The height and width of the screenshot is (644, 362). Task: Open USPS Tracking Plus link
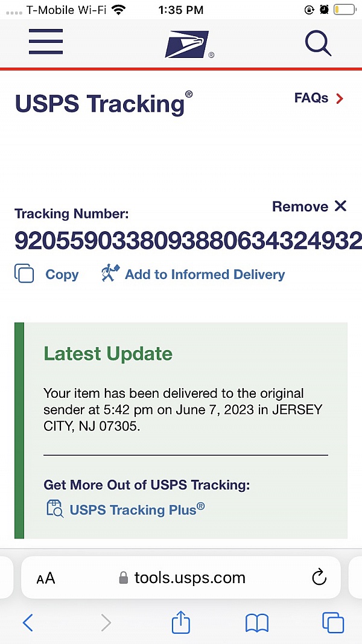(137, 509)
